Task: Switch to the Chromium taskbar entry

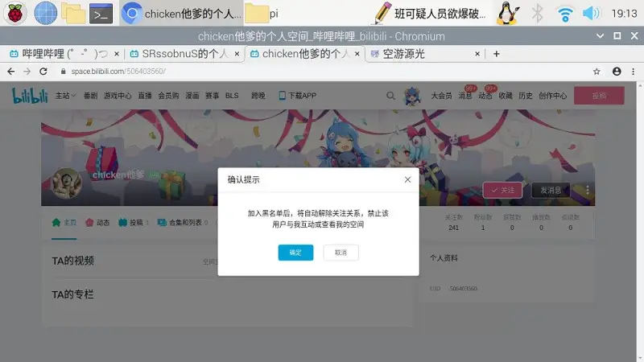Action: coord(182,13)
